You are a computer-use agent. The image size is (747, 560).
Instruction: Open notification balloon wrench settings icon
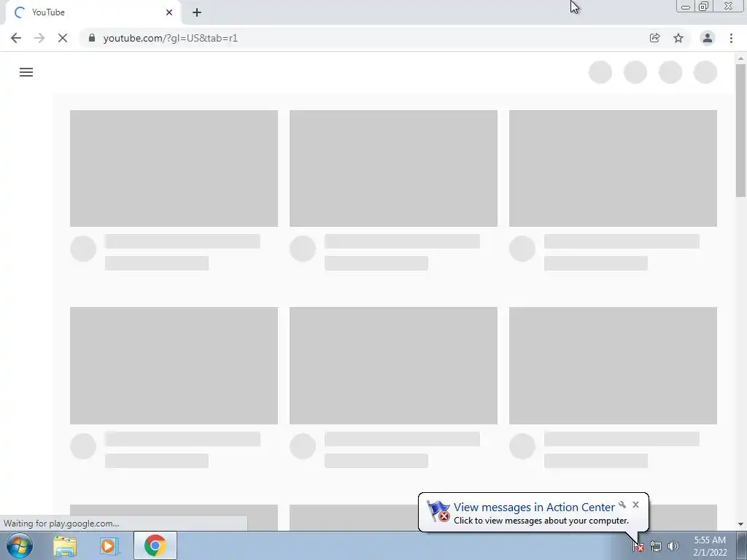coord(622,505)
